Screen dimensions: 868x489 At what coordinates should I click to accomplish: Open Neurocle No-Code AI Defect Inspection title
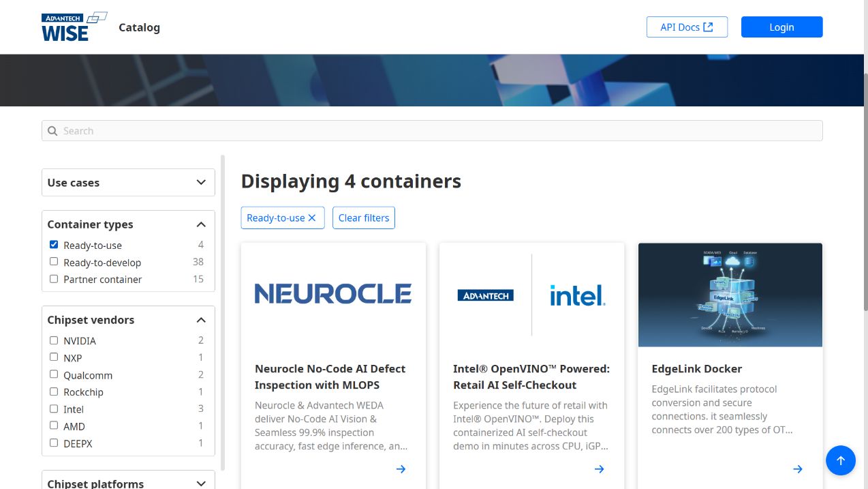330,376
